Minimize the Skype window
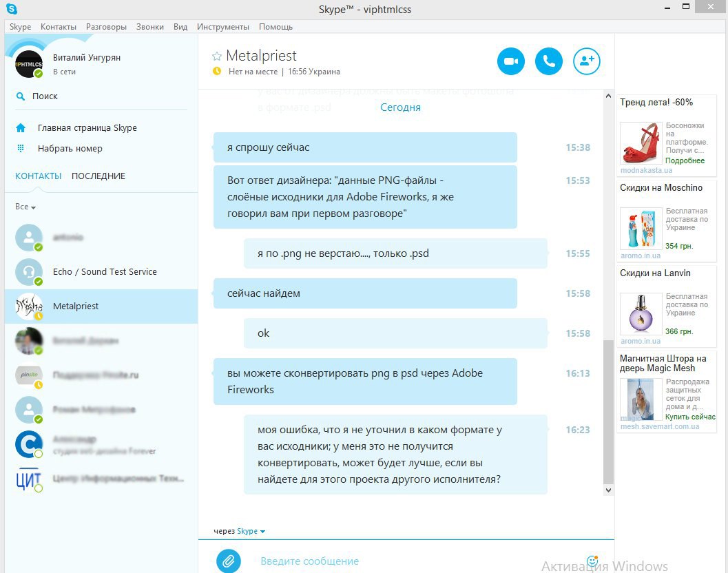Viewport: 728px width, 573px height. 667,8
